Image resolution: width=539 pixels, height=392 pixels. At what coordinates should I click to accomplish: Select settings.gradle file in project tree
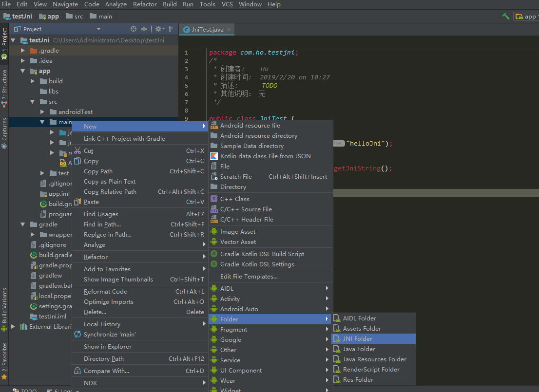[51, 306]
